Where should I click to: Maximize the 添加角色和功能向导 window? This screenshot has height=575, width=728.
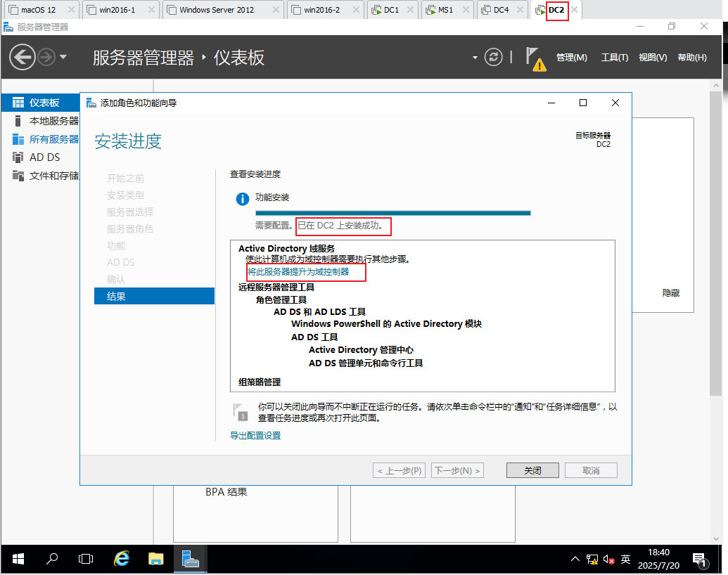pos(583,103)
